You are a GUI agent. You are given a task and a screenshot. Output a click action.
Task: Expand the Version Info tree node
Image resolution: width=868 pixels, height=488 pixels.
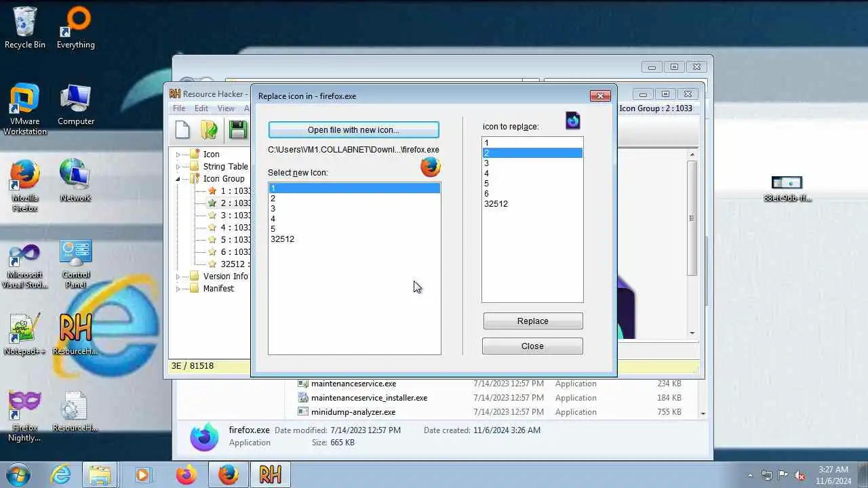pyautogui.click(x=178, y=277)
